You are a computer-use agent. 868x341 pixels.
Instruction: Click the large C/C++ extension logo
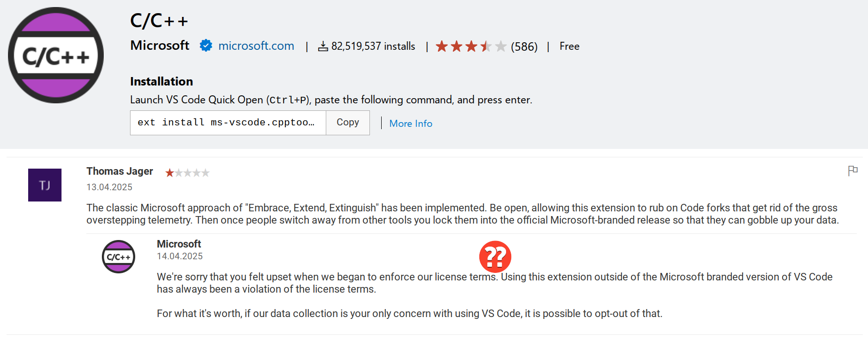pyautogui.click(x=56, y=55)
